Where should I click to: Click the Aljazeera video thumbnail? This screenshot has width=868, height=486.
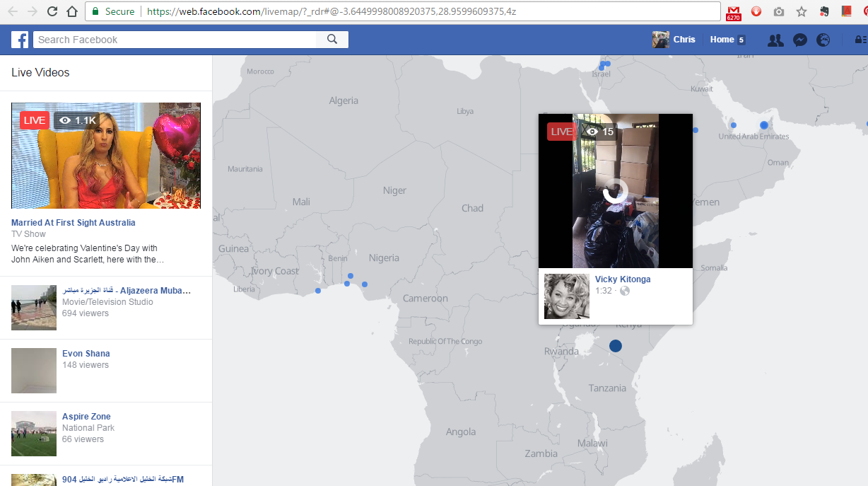tap(34, 308)
